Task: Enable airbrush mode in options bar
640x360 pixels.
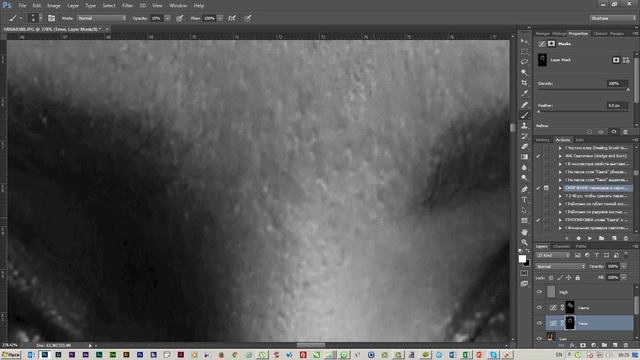Action: [x=232, y=18]
